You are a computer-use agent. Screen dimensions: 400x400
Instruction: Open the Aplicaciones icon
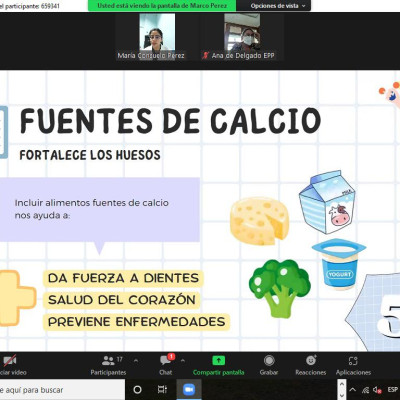click(x=353, y=361)
